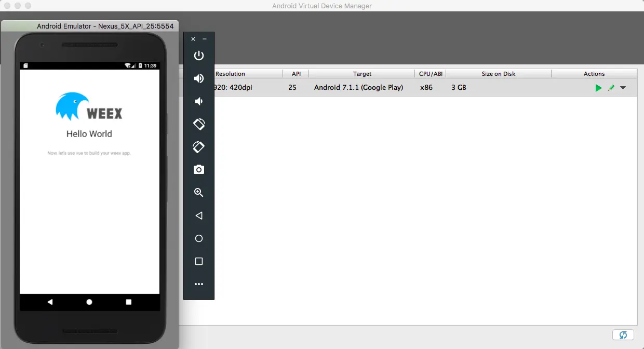Rotate the emulator left using the rotate icon

[199, 124]
